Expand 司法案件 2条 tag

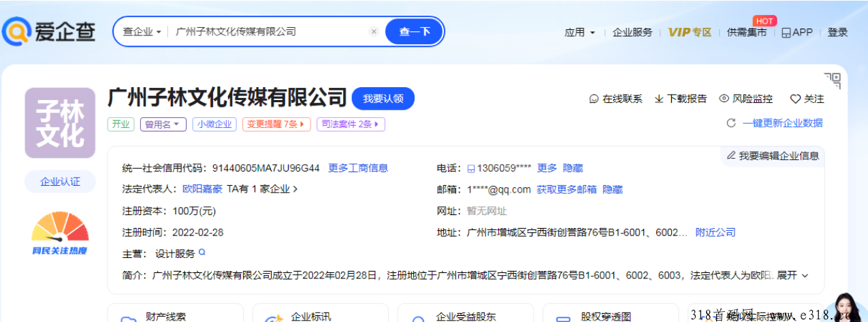(351, 124)
